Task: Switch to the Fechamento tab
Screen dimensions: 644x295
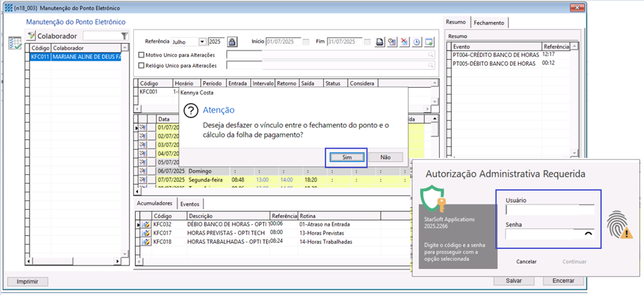Action: coord(490,23)
